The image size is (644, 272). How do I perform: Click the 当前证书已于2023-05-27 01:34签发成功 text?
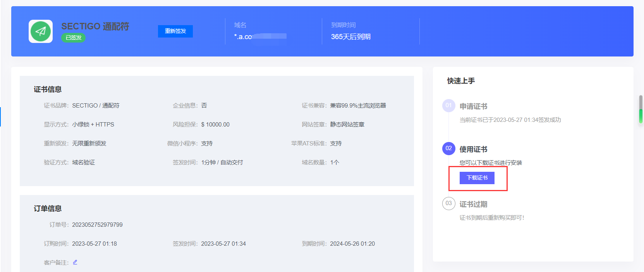pyautogui.click(x=510, y=120)
